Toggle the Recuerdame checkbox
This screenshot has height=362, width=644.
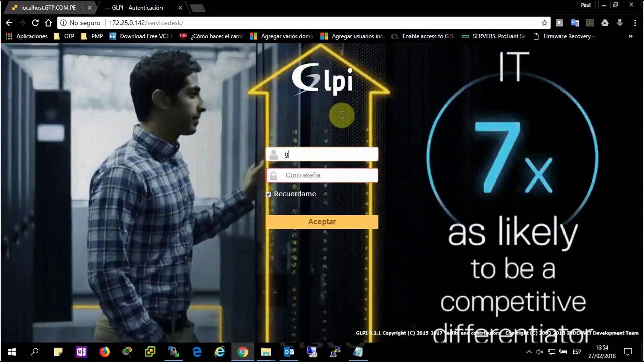[268, 194]
